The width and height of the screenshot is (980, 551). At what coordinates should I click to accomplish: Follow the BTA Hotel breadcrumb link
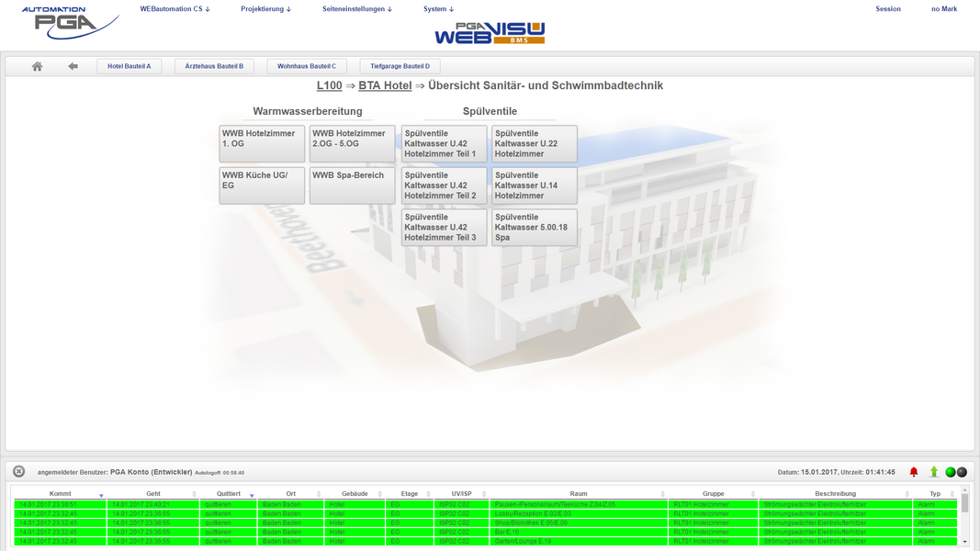385,85
